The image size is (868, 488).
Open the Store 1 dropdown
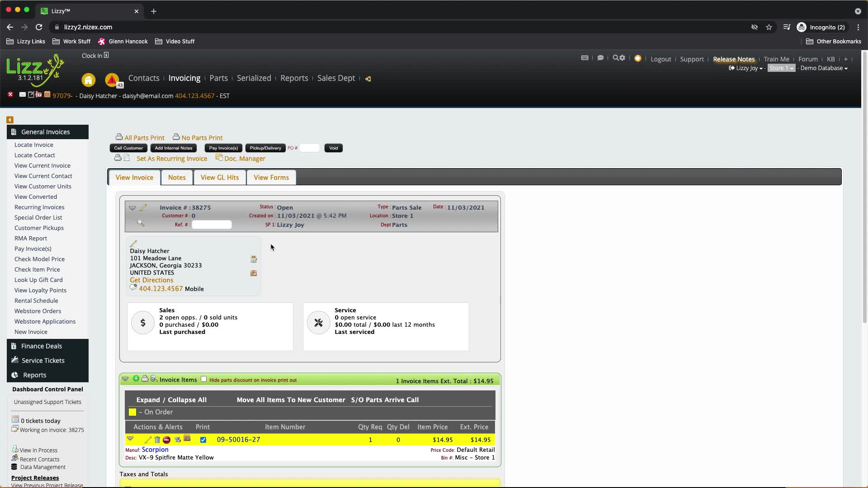pyautogui.click(x=781, y=68)
